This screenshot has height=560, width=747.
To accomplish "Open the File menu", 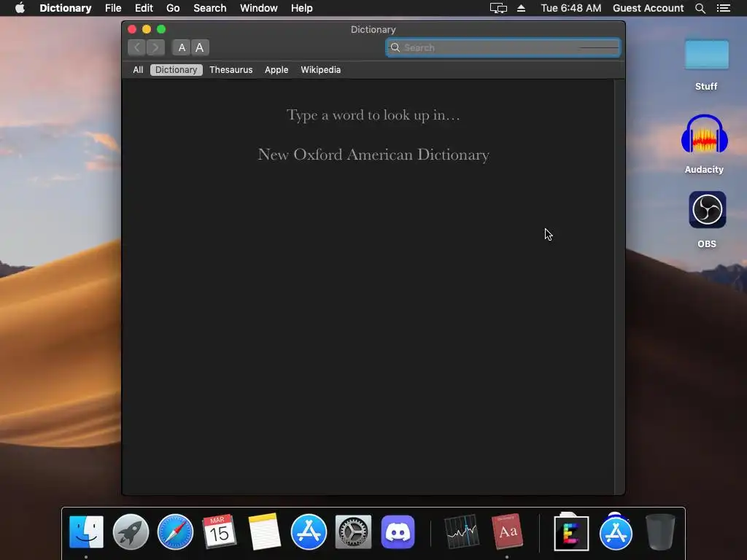I will point(113,8).
